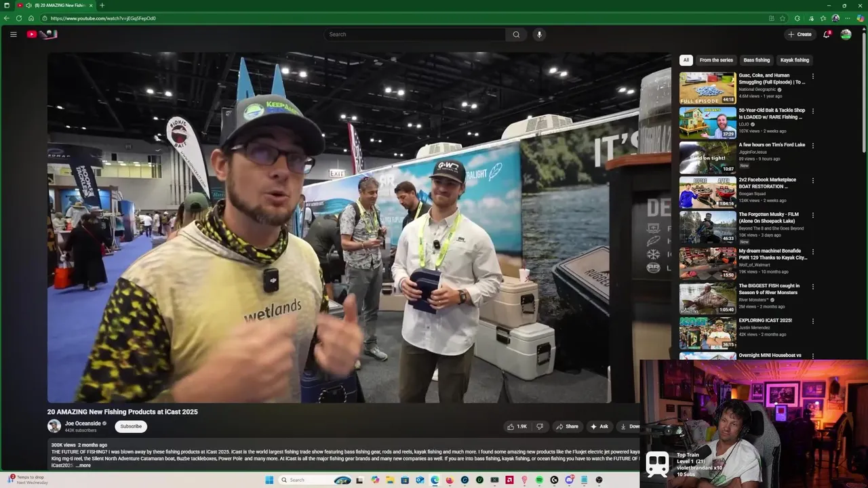Image resolution: width=868 pixels, height=488 pixels.
Task: Open YouTube account avatar menu
Action: click(x=846, y=34)
